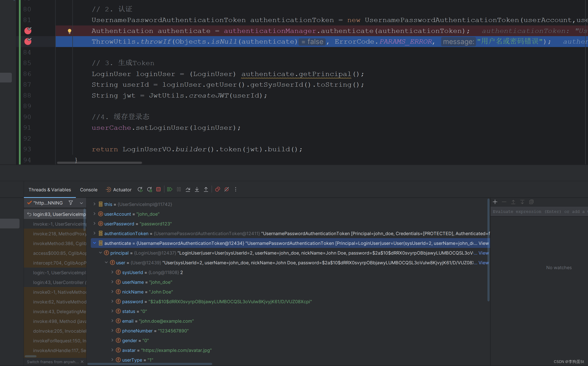This screenshot has height=366, width=588.
Task: Open more debugger actions menu
Action: click(236, 189)
